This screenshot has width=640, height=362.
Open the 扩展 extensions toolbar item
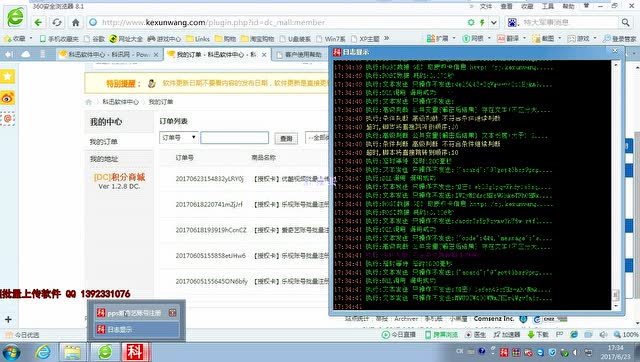point(441,38)
